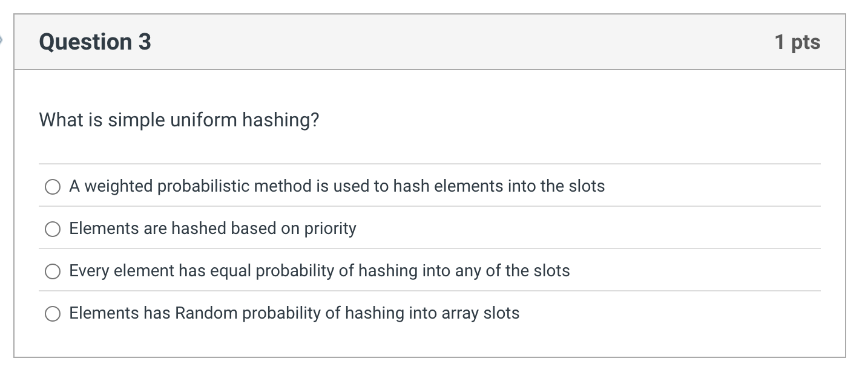Viewport: 868px width, 370px height.
Task: Click the question text 'What is simple uniform hashing?'
Action: click(179, 120)
